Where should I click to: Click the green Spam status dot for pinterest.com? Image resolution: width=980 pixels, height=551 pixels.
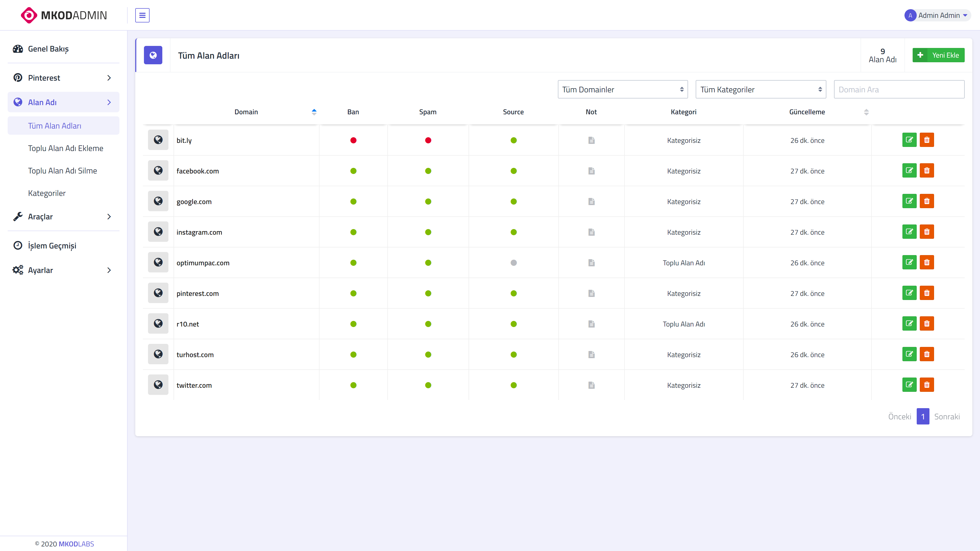[428, 294]
